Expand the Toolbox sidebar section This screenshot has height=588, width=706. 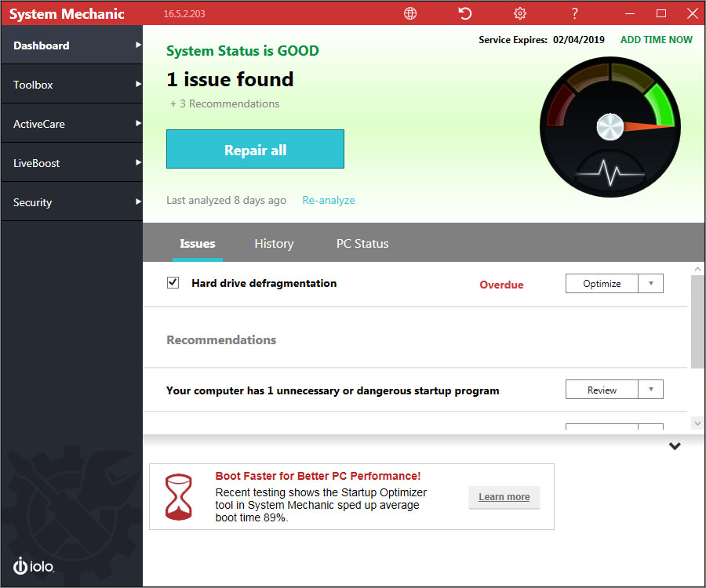click(x=71, y=84)
